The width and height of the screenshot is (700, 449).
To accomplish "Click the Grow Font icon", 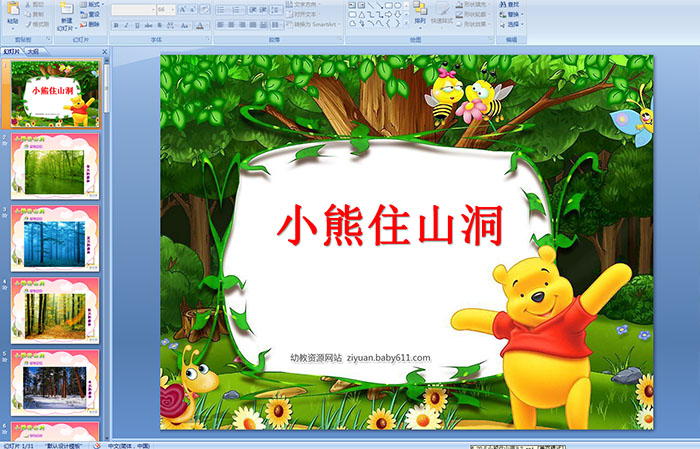I will [183, 9].
